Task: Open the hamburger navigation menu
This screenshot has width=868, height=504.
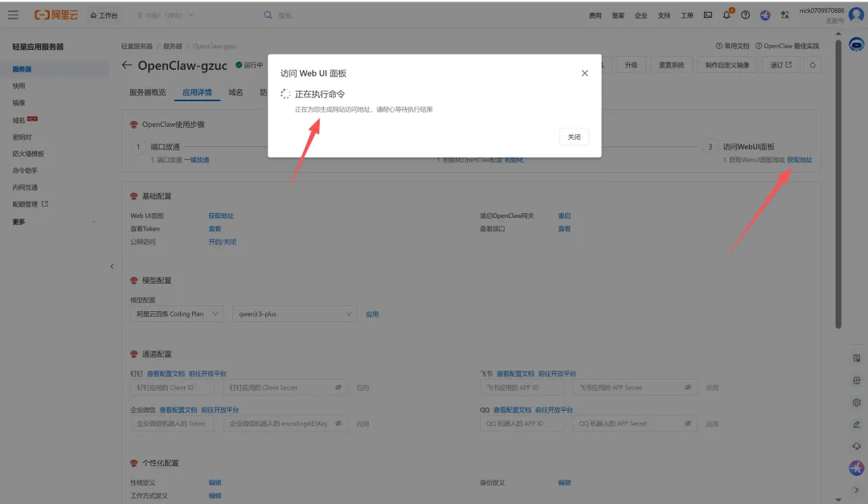Action: click(14, 15)
